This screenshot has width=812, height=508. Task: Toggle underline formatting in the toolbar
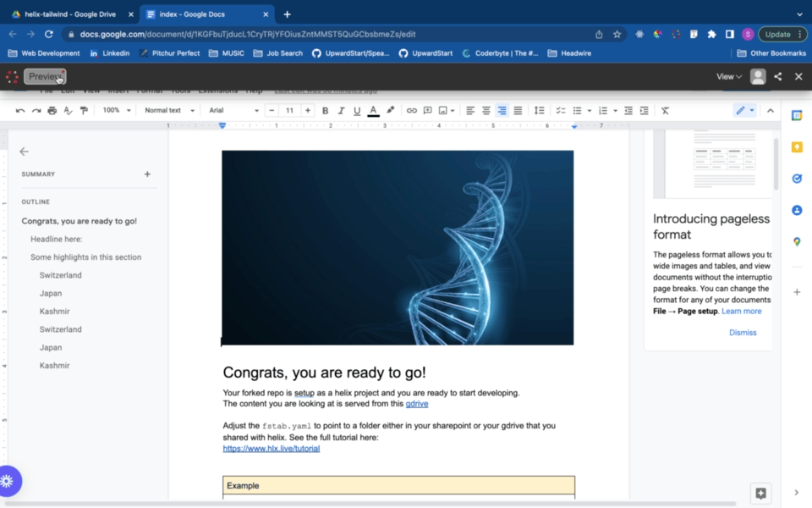(357, 111)
